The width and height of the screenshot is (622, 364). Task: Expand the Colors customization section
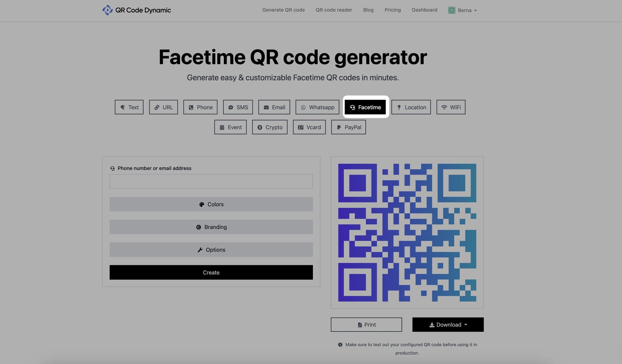pyautogui.click(x=211, y=204)
